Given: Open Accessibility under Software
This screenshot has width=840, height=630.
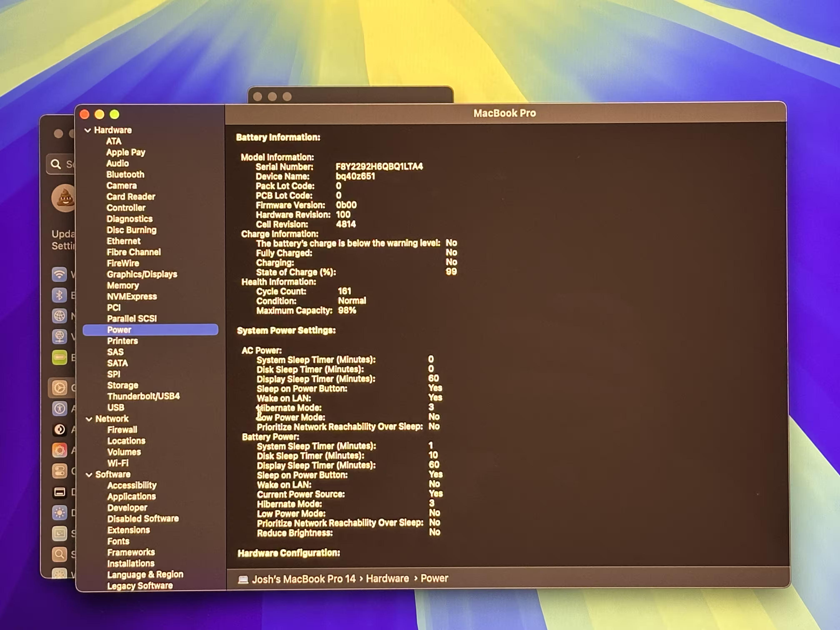Looking at the screenshot, I should tap(132, 485).
